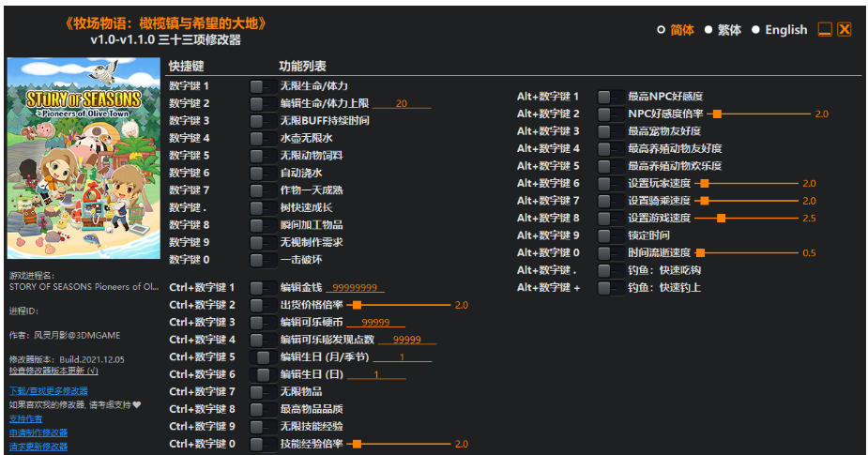Click the 编辑生日 (日) value field
868x455 pixels.
coord(376,374)
